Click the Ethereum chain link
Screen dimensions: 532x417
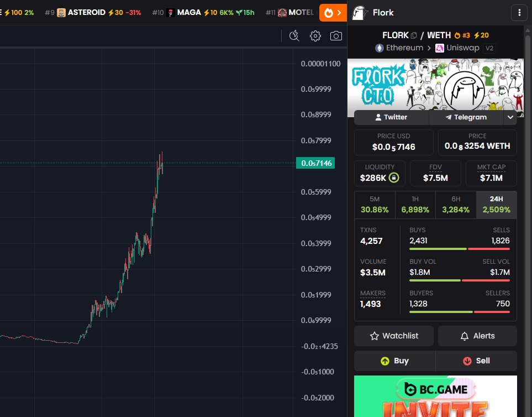399,48
